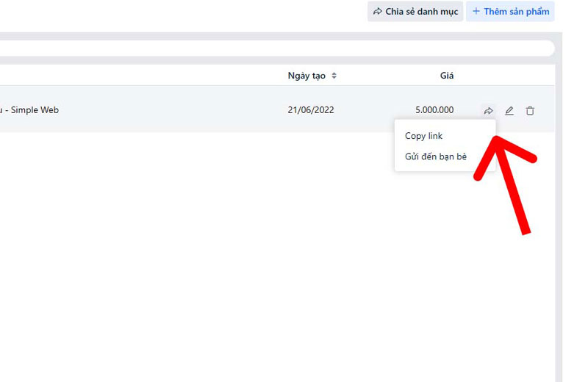Click the downward sort arrow on Ngày tạo
588x382 pixels.
pyautogui.click(x=334, y=78)
